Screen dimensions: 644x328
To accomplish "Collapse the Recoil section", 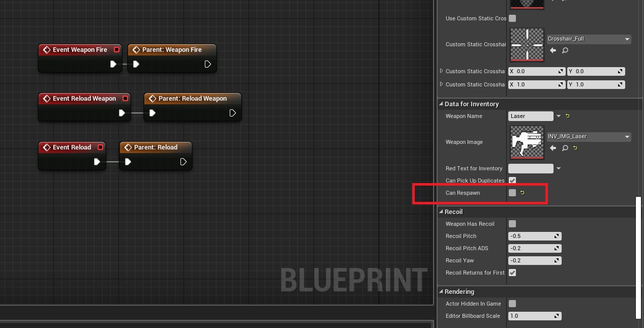I will (x=441, y=212).
